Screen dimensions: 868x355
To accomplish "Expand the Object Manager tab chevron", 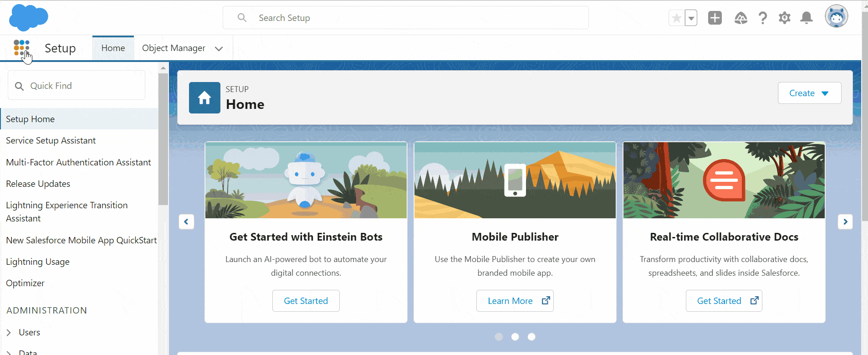I will tap(219, 48).
